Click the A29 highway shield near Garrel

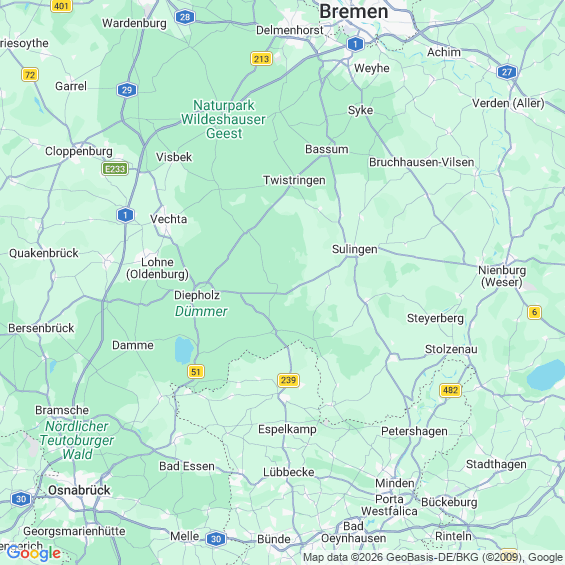click(x=127, y=90)
